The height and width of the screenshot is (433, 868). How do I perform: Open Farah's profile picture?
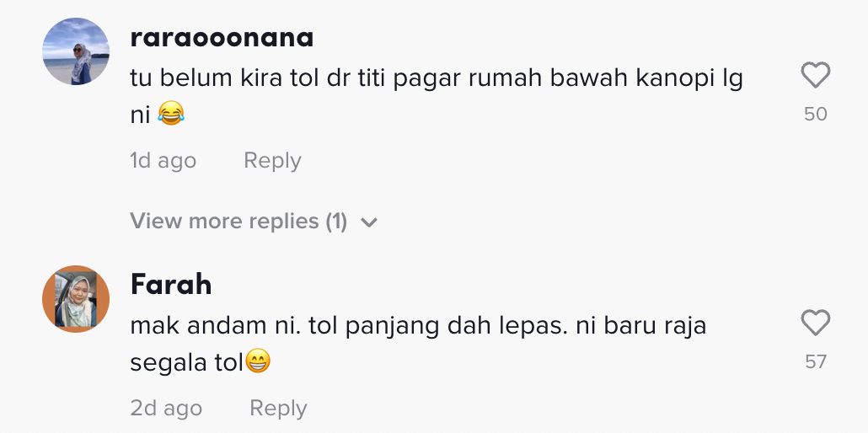(76, 299)
